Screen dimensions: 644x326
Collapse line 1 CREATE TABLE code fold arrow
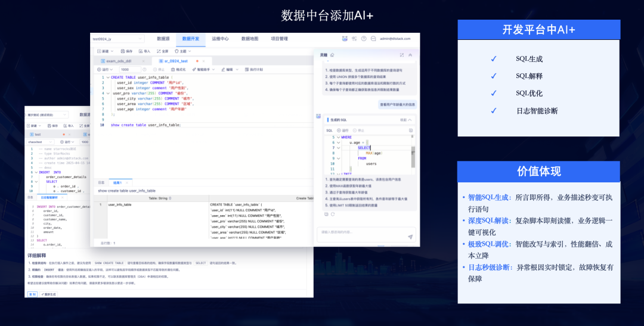coord(107,77)
